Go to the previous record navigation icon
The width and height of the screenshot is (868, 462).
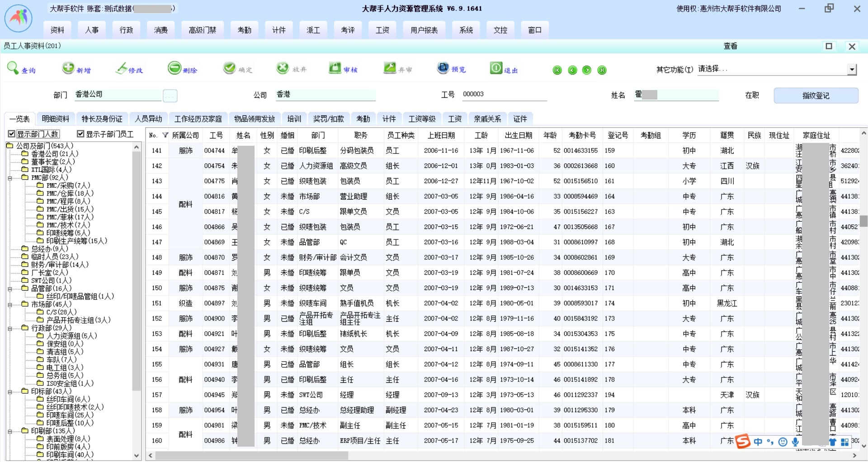[572, 70]
